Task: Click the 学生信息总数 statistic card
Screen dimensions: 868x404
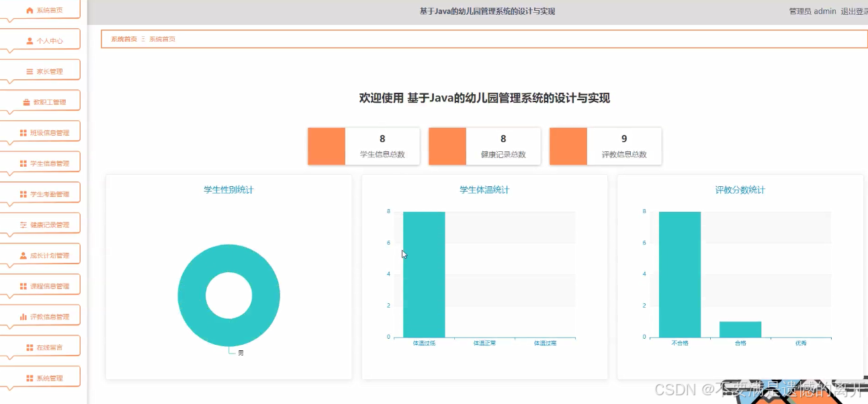Action: click(363, 146)
